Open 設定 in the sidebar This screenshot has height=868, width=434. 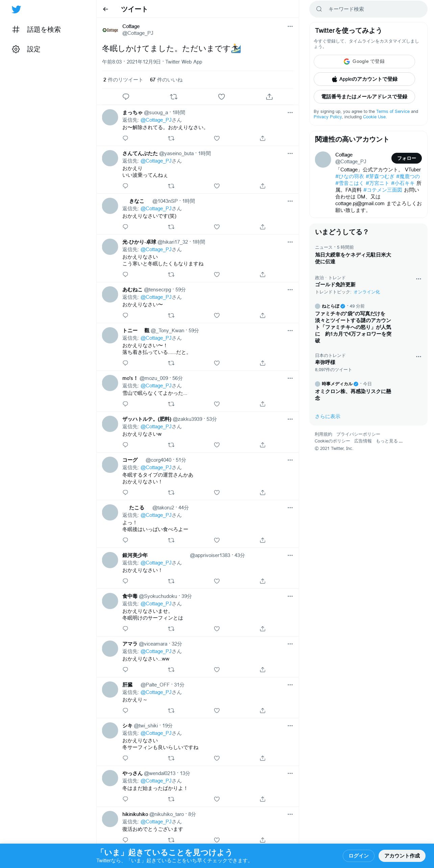[x=26, y=49]
